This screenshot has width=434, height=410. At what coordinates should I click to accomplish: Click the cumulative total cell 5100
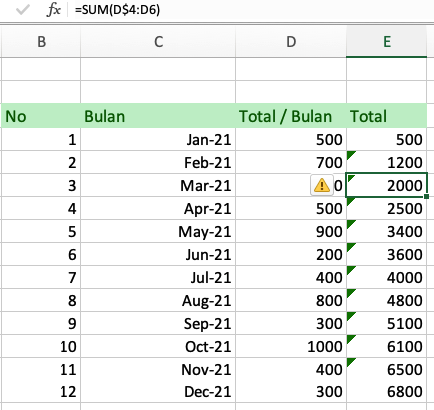387,323
